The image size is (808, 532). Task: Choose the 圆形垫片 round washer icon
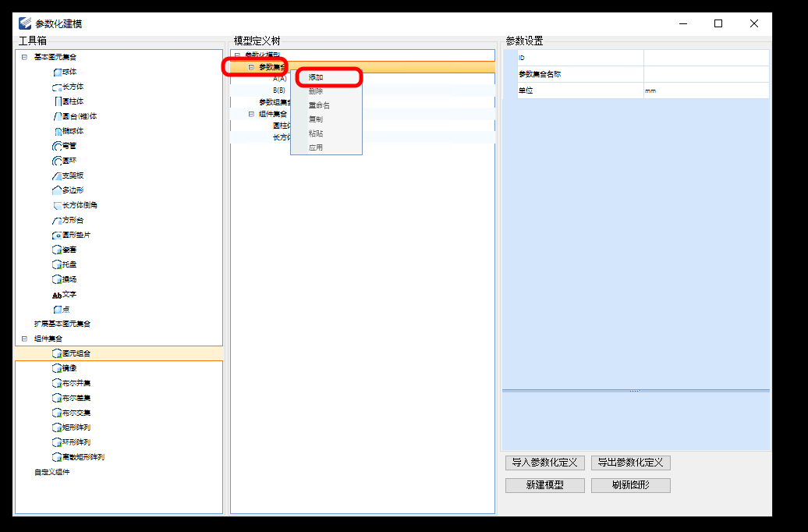57,235
